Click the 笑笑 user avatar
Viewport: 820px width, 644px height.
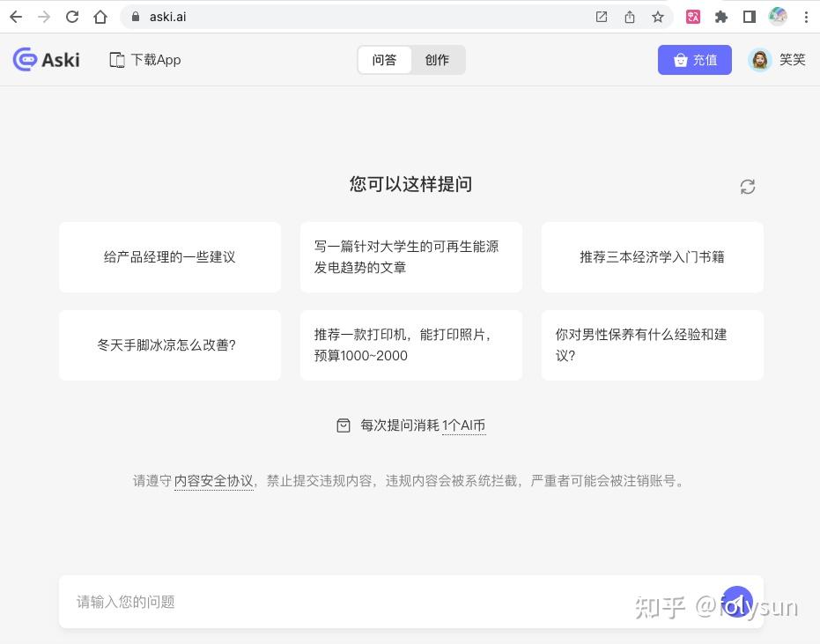(759, 59)
